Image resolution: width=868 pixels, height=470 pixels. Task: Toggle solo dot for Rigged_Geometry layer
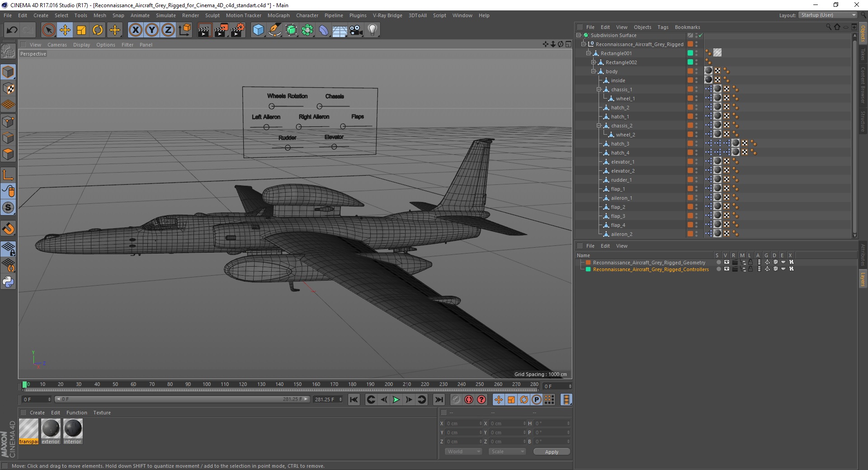718,262
